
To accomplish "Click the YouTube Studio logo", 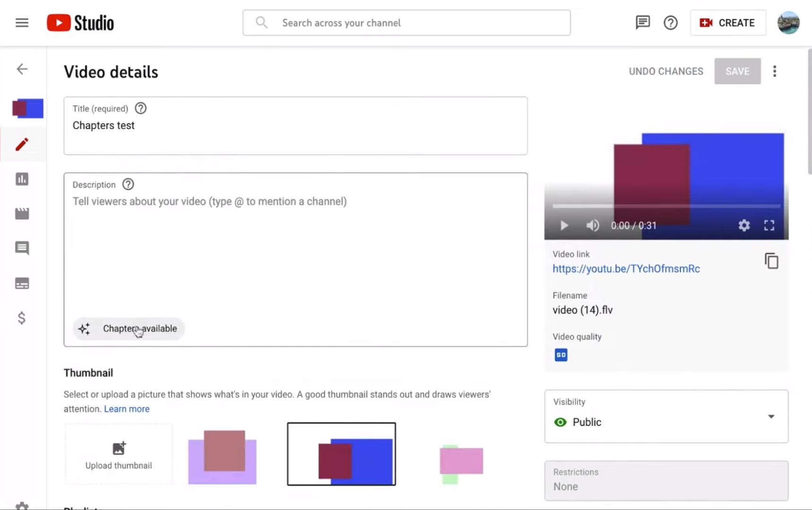I will tap(80, 23).
